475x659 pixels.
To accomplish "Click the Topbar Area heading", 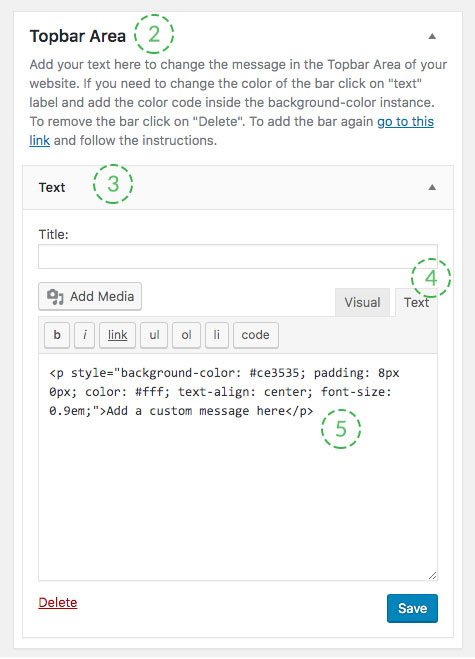I will (x=78, y=36).
